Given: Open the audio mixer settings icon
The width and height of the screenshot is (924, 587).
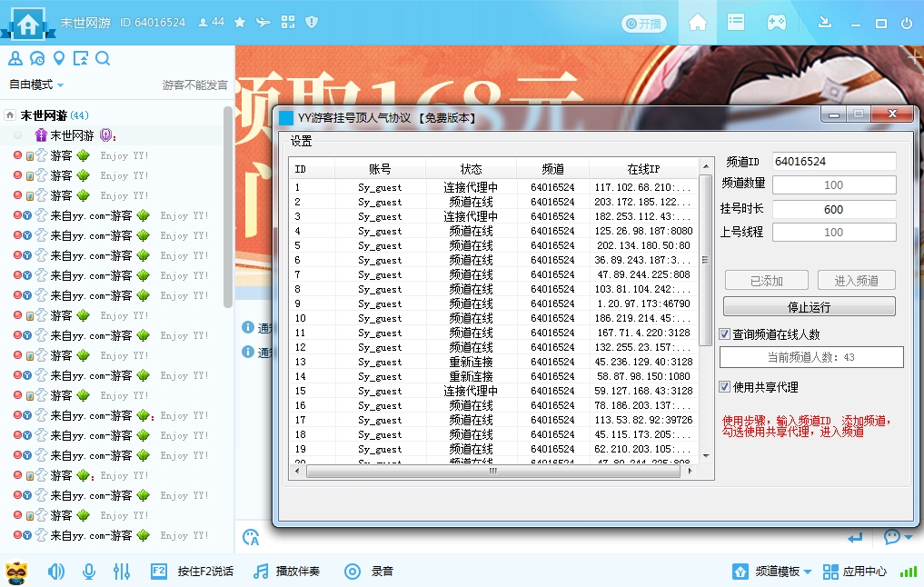Looking at the screenshot, I should click(x=124, y=572).
